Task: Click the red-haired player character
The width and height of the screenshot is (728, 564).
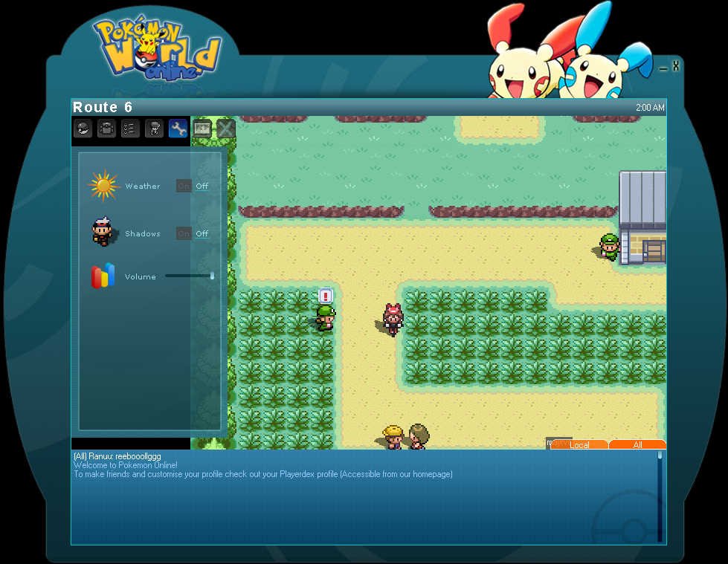Action: coord(393,319)
